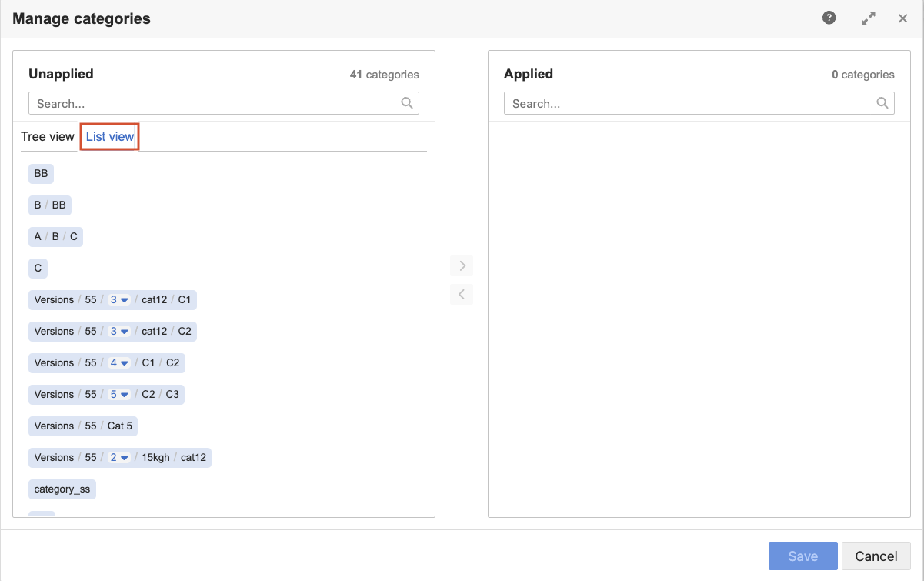Click the Cancel button

click(x=876, y=556)
